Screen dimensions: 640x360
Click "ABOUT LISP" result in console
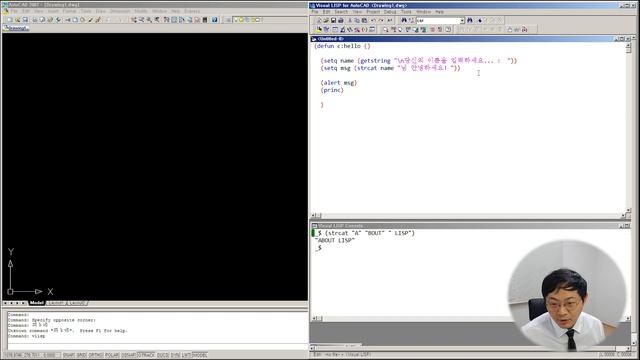tap(335, 240)
